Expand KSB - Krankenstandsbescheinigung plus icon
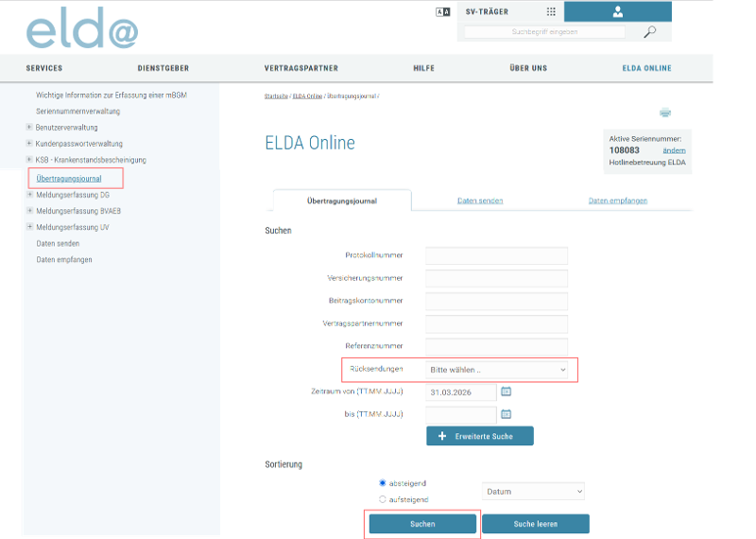This screenshot has height=539, width=756. click(29, 159)
